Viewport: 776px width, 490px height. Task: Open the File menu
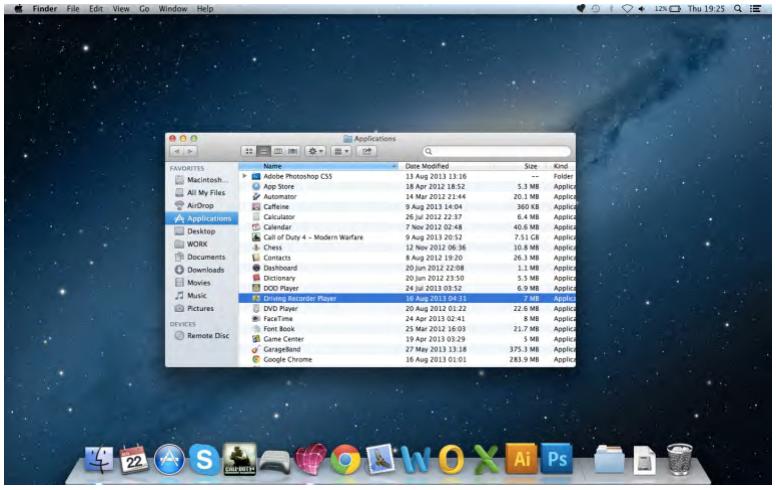73,9
